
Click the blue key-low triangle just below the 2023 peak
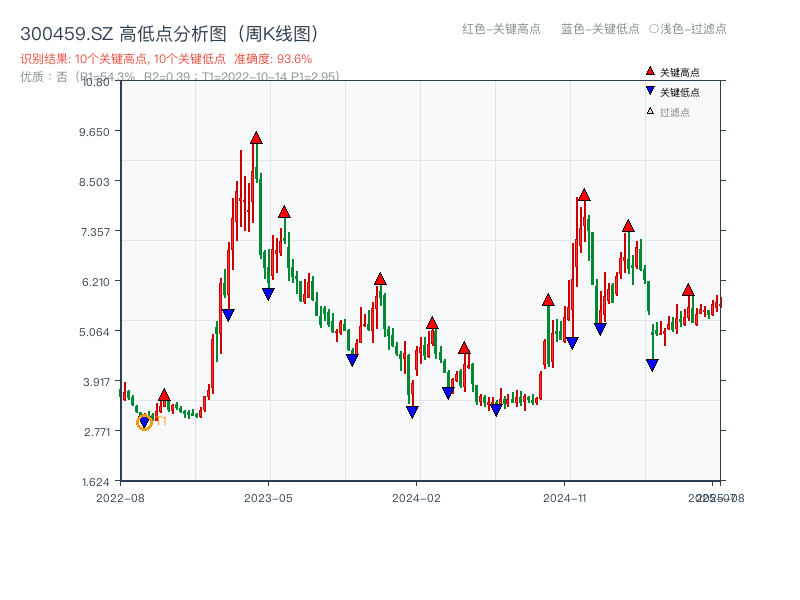(x=266, y=293)
